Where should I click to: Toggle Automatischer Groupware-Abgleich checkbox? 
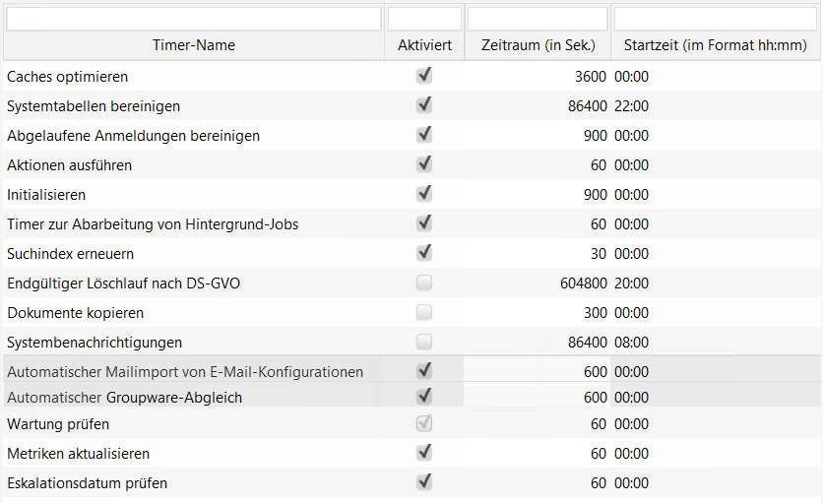[424, 397]
